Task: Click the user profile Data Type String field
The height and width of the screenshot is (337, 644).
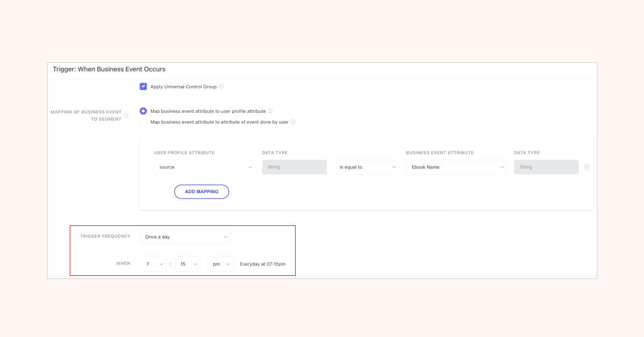Action: [x=294, y=167]
